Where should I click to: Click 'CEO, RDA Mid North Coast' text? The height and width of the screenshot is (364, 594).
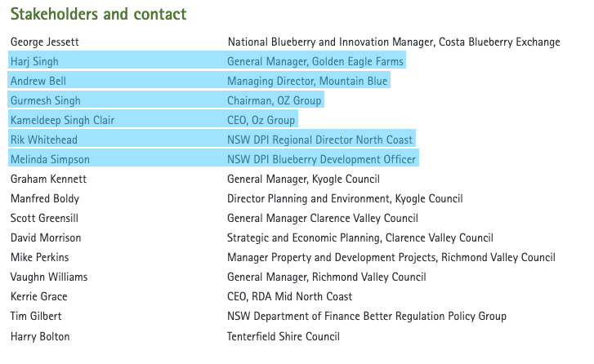point(289,296)
